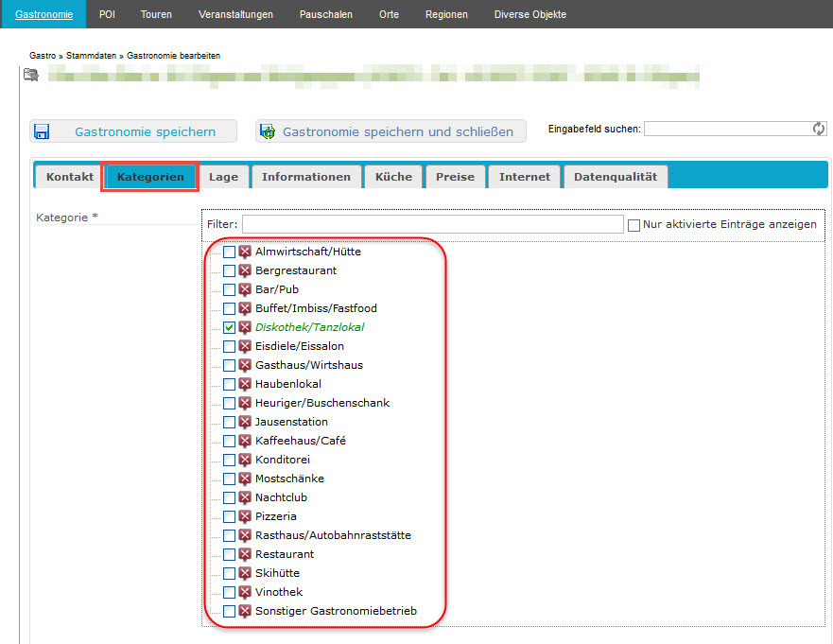This screenshot has height=644, width=833.
Task: Click the red X icon beside Rasthaus/Autobahnraststätte
Action: point(244,535)
